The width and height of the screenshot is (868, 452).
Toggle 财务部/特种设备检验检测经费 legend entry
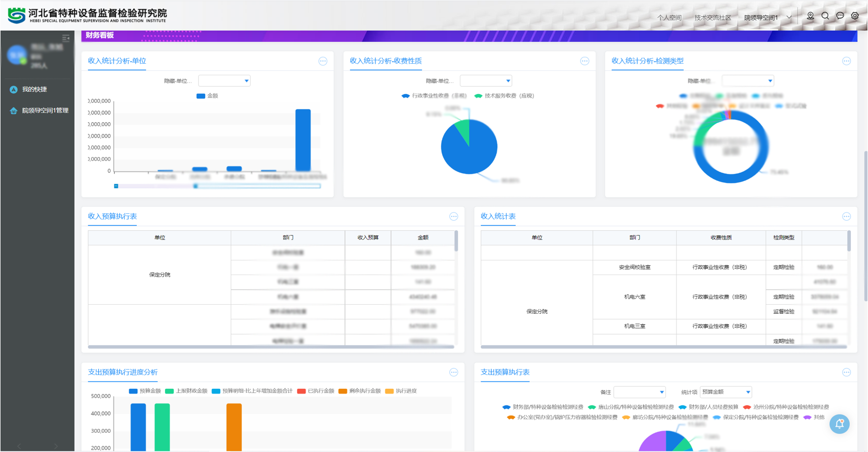tap(543, 407)
